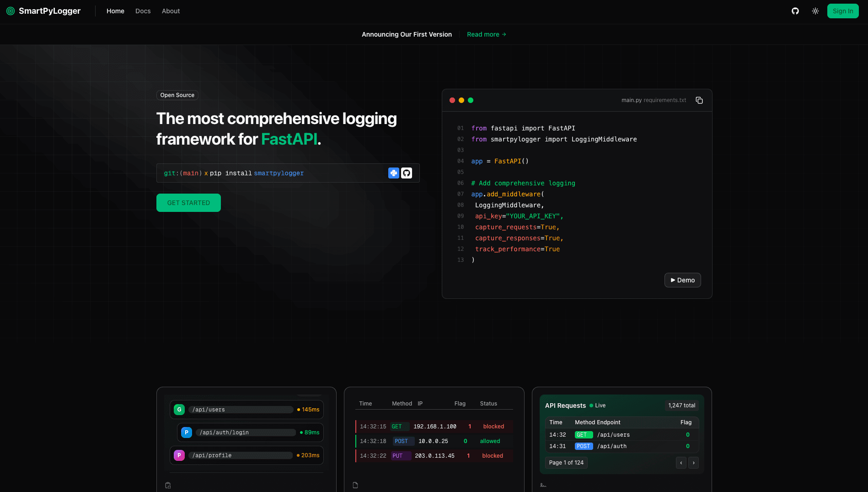
Task: Toggle light mode with the sun icon
Action: tap(815, 11)
